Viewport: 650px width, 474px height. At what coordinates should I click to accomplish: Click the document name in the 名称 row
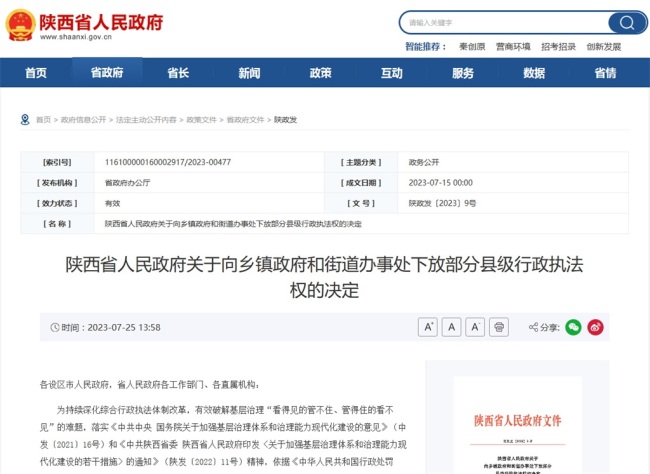(233, 224)
